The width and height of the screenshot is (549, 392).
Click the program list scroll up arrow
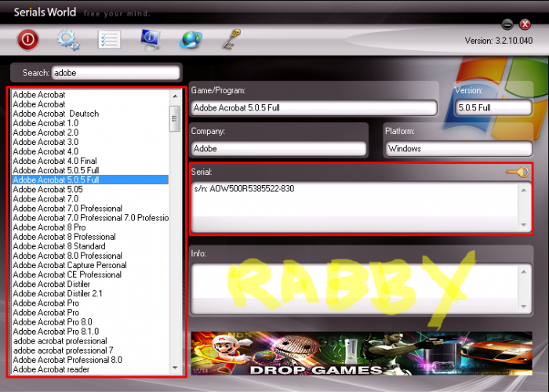pos(175,96)
